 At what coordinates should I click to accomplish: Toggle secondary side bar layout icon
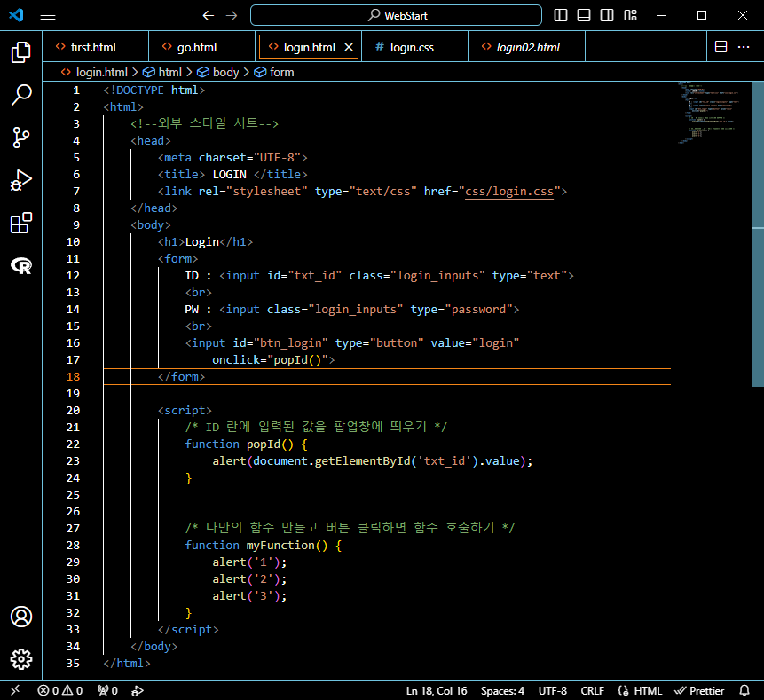(607, 15)
